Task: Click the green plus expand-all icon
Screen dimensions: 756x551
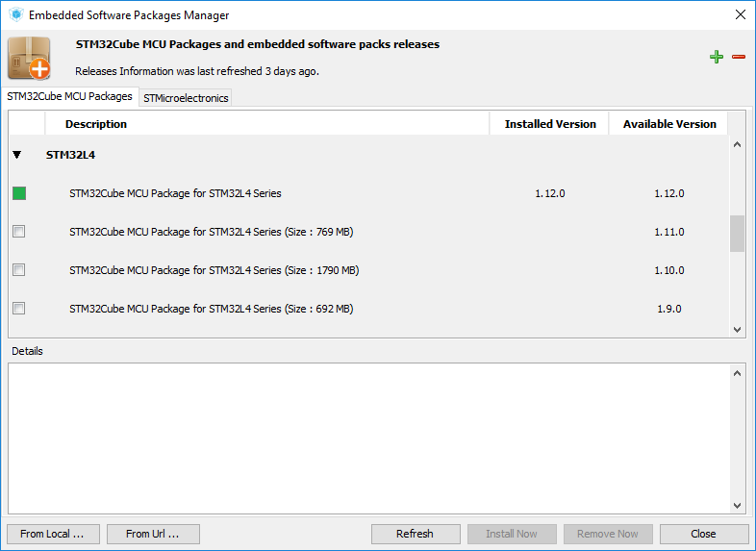Action: 717,57
